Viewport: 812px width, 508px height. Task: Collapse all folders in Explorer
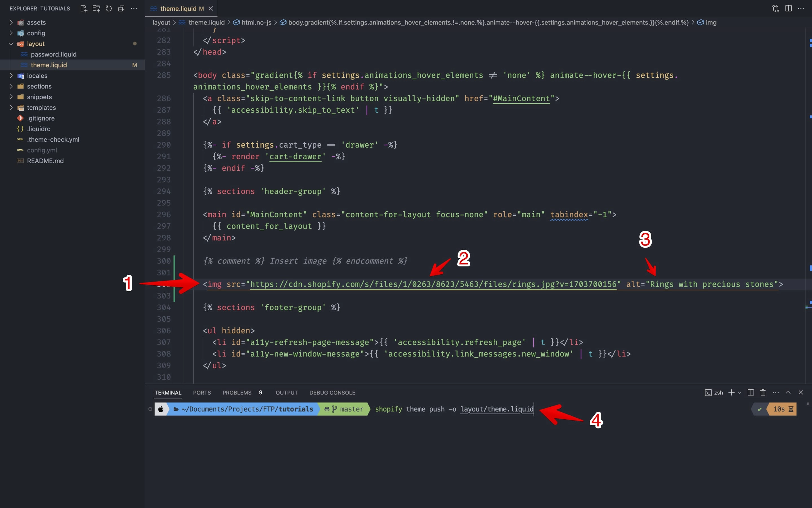point(121,8)
